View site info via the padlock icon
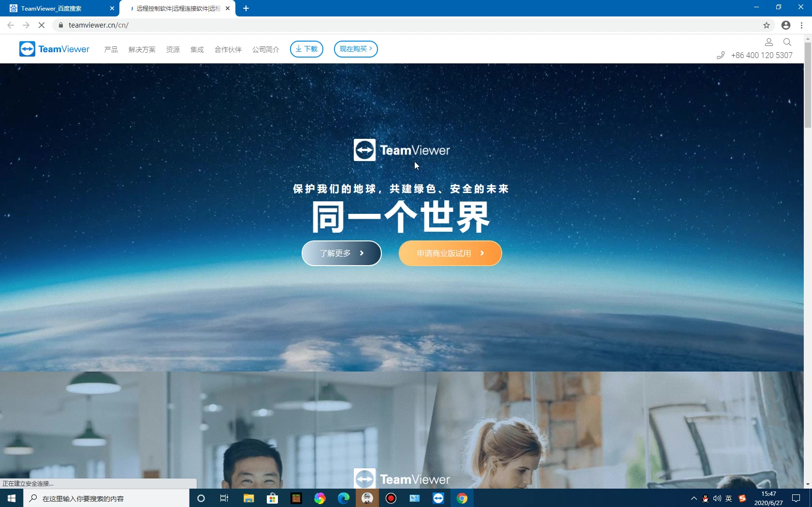This screenshot has width=812, height=507. (61, 25)
